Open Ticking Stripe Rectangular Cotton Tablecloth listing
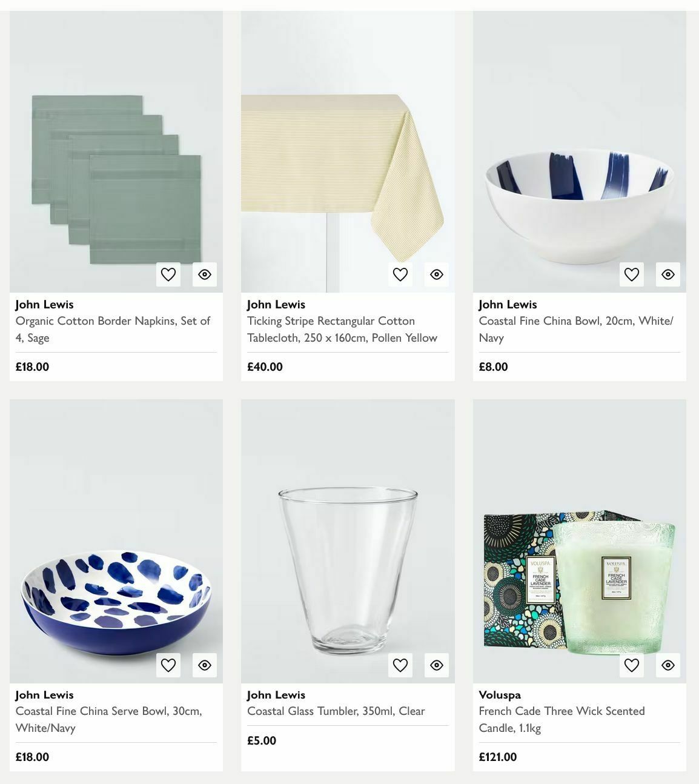Screen dimensions: 699x784 pos(342,329)
